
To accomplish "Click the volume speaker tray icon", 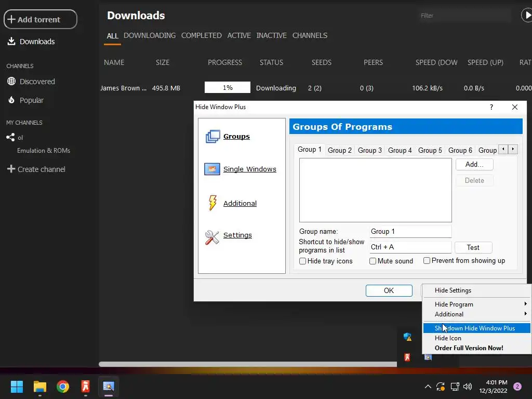I will (x=468, y=387).
